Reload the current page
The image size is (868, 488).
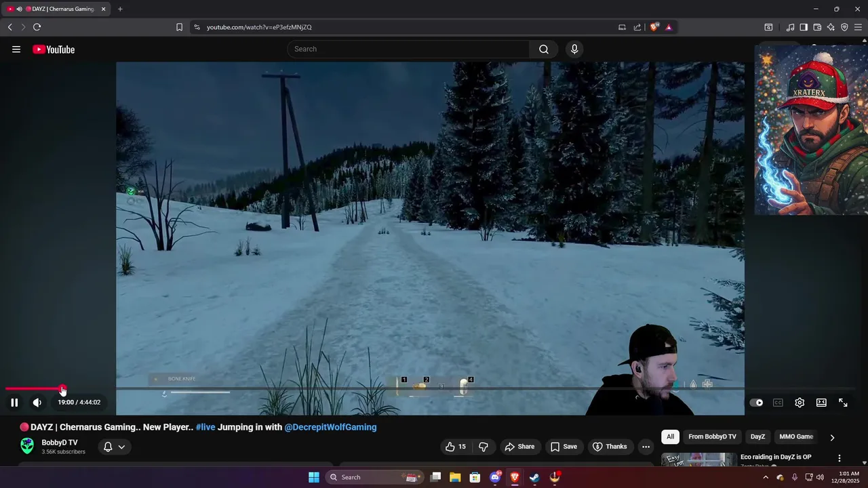point(37,27)
